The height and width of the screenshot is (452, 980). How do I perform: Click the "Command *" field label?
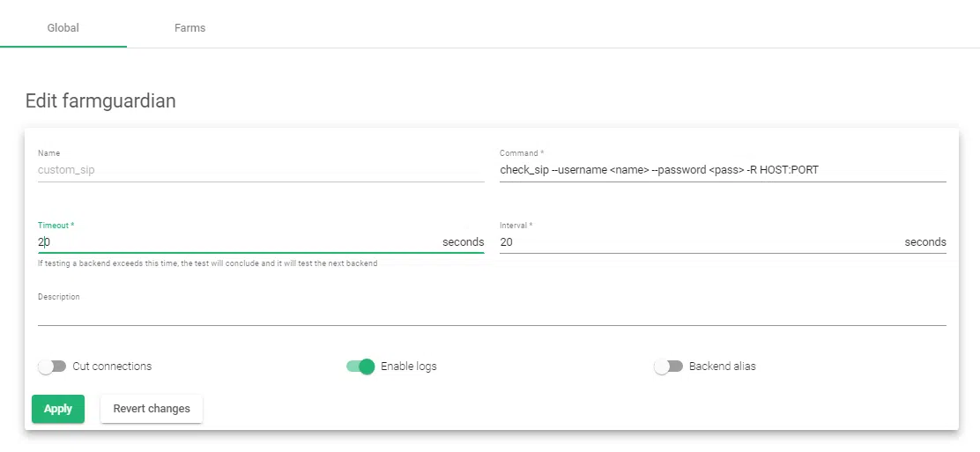(x=522, y=153)
